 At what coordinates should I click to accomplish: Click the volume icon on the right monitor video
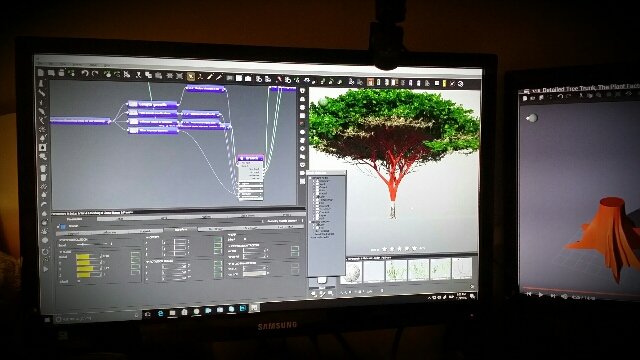(564, 296)
